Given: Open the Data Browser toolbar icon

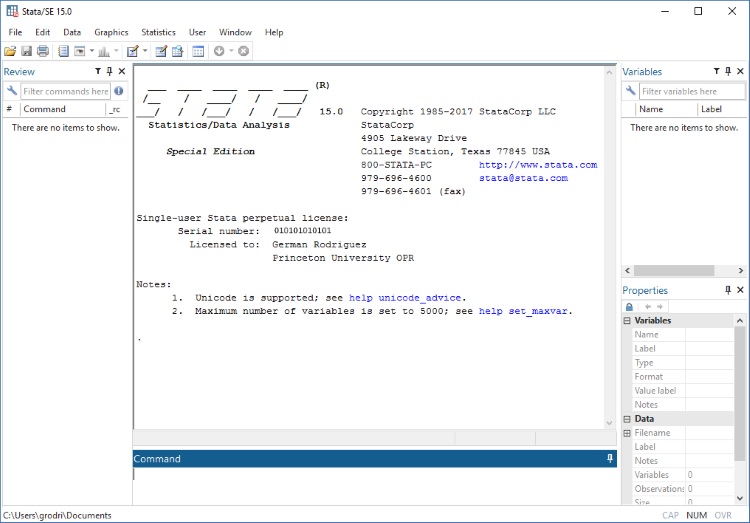Looking at the screenshot, I should [177, 51].
